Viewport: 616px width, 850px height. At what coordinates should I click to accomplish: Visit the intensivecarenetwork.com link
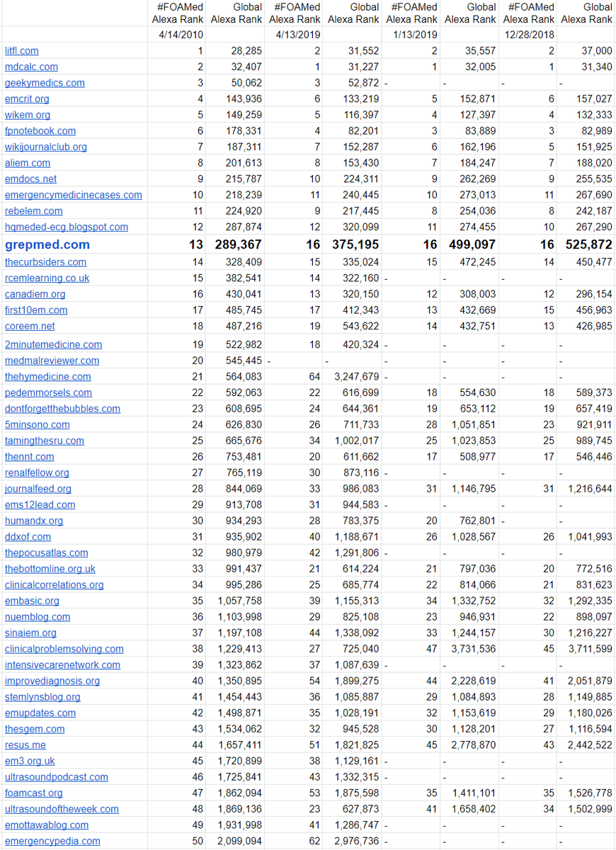coord(62,665)
